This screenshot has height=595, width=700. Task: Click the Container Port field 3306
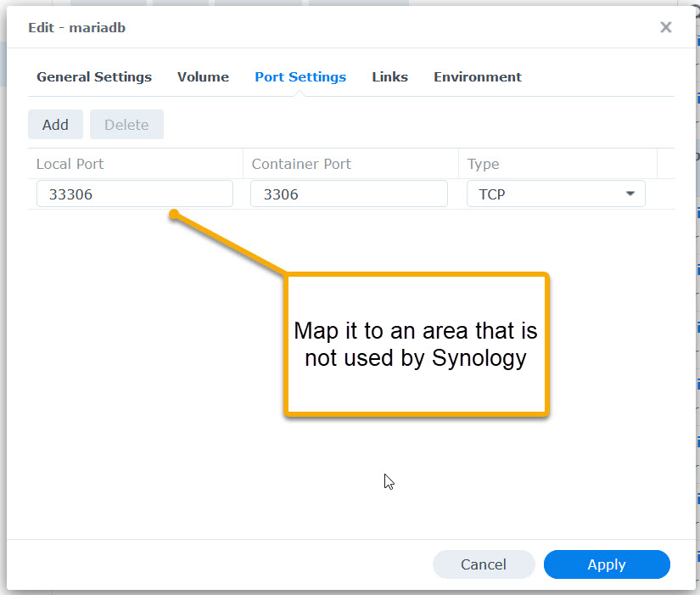349,194
